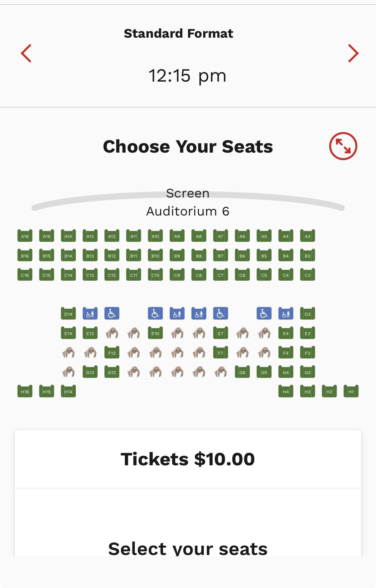
Task: Expand the seat map to fullscreen
Action: pyautogui.click(x=343, y=146)
